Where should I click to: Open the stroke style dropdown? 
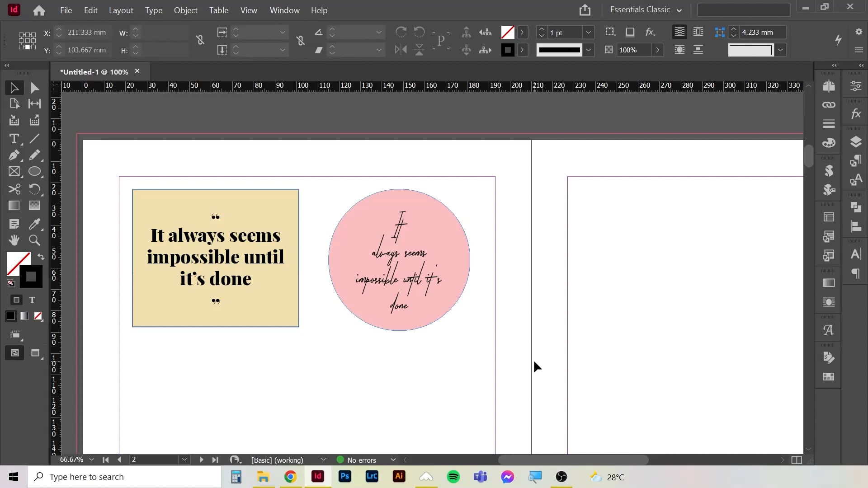click(x=588, y=50)
